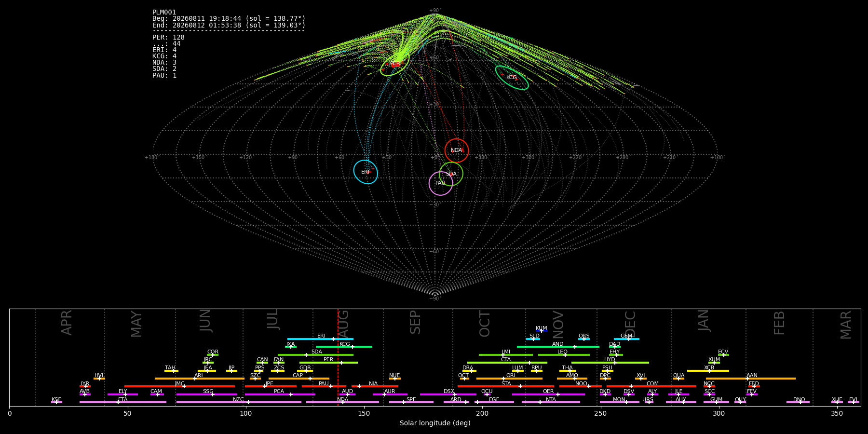Click the red NDA radiant circle

click(457, 150)
